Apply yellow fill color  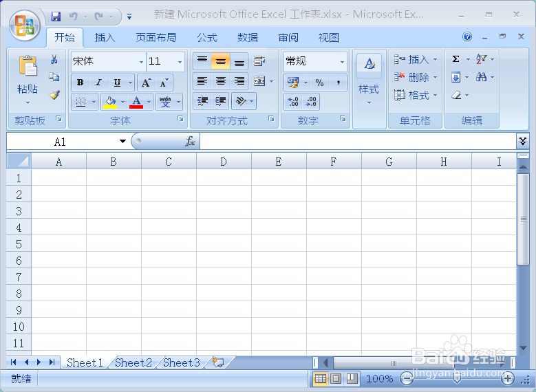110,102
